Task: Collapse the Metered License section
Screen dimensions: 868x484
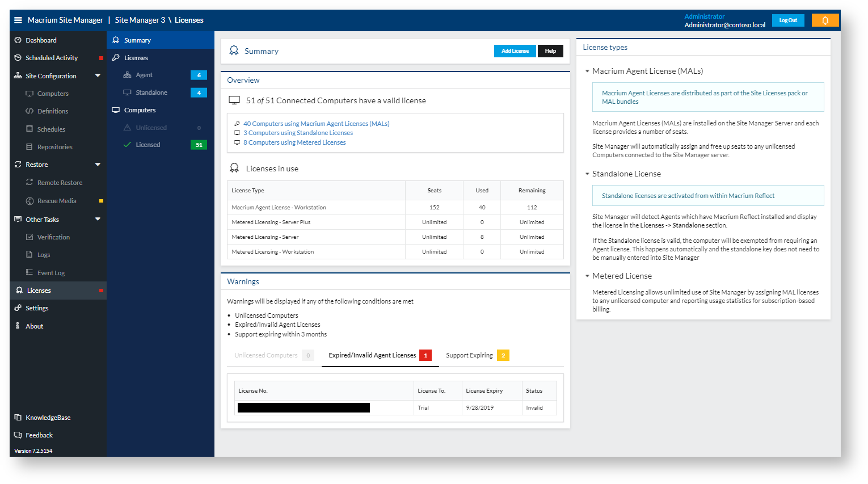Action: click(x=587, y=276)
